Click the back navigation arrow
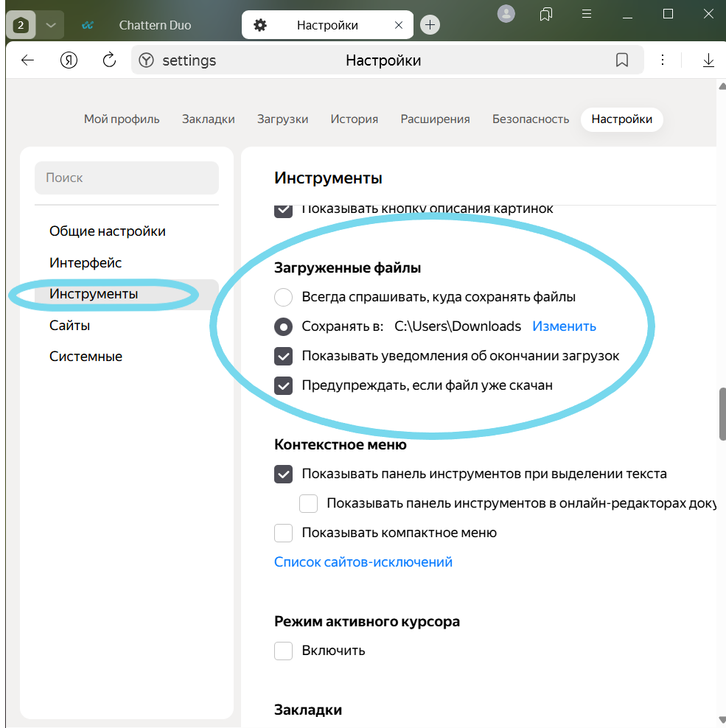Viewport: 726px width, 728px height. [28, 60]
